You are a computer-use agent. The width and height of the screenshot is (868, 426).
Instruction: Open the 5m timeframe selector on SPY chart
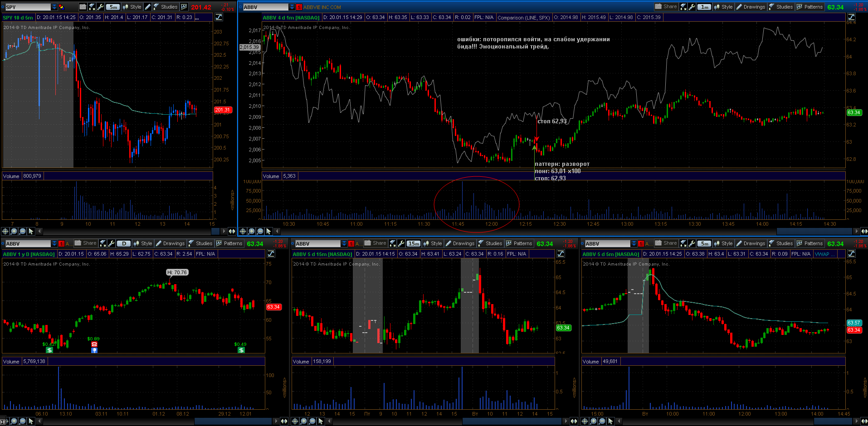click(x=113, y=7)
